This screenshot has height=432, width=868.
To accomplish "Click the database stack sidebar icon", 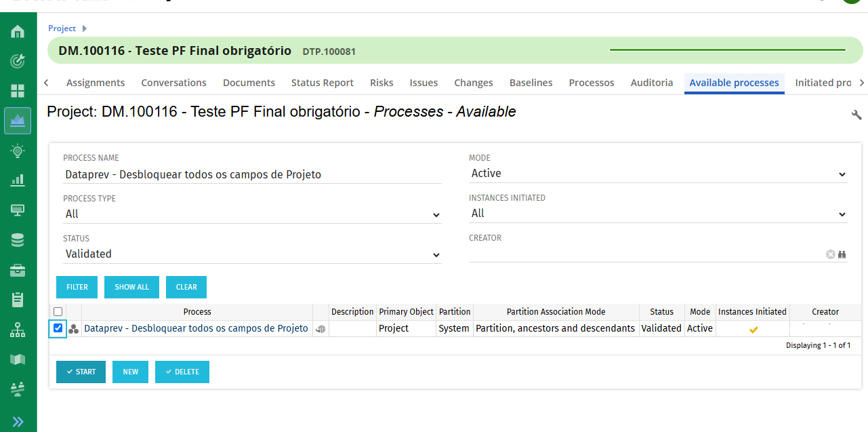I will coord(18,240).
